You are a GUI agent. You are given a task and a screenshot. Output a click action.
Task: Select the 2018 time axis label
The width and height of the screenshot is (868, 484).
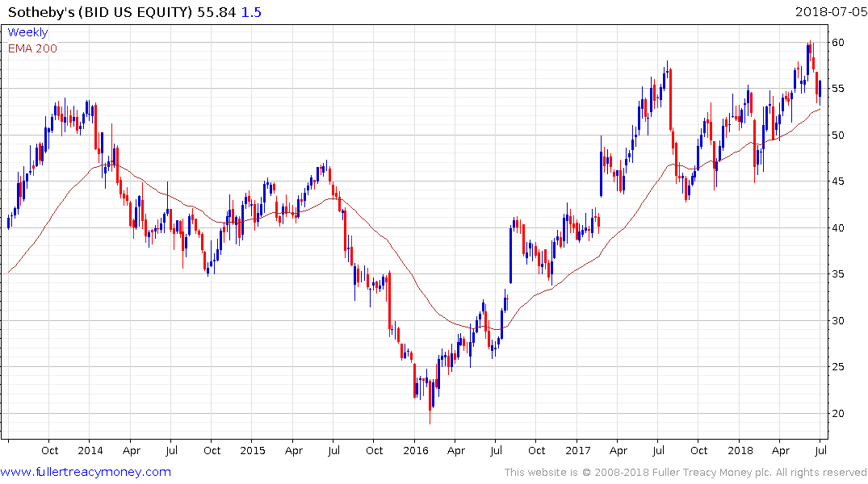click(x=740, y=450)
